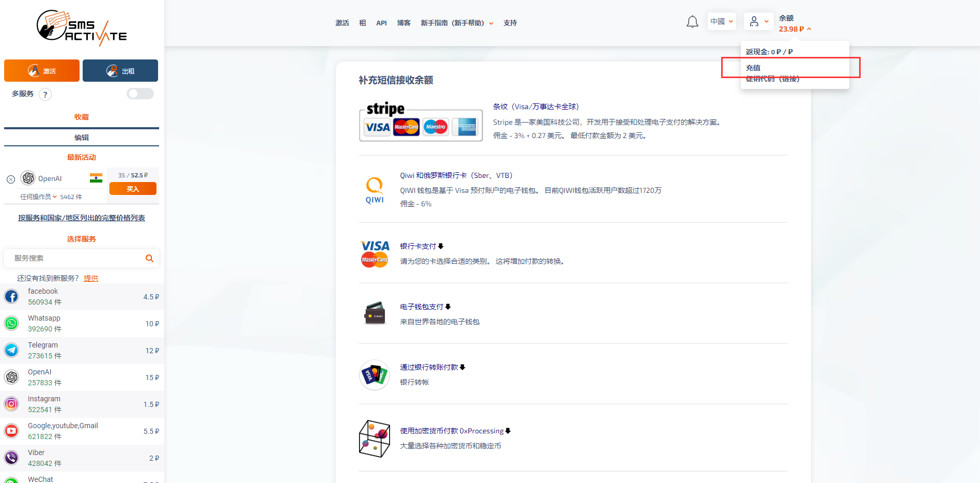Click the OpenAI logo in recent activity
The image size is (980, 483).
coord(28,178)
